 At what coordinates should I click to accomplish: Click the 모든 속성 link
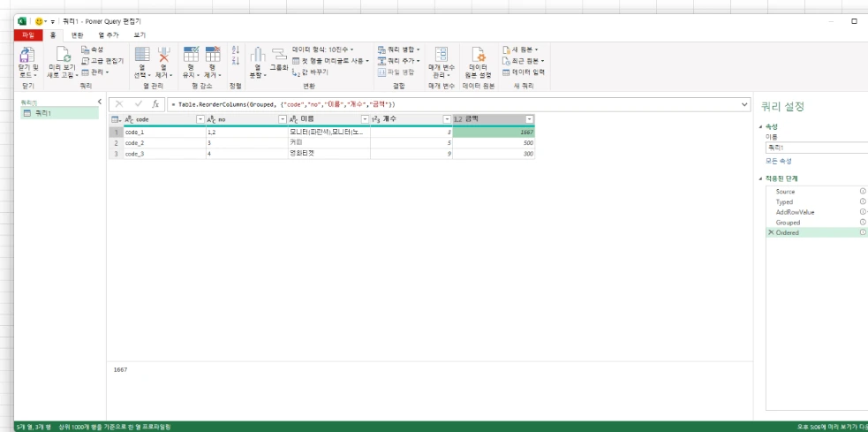coord(778,161)
